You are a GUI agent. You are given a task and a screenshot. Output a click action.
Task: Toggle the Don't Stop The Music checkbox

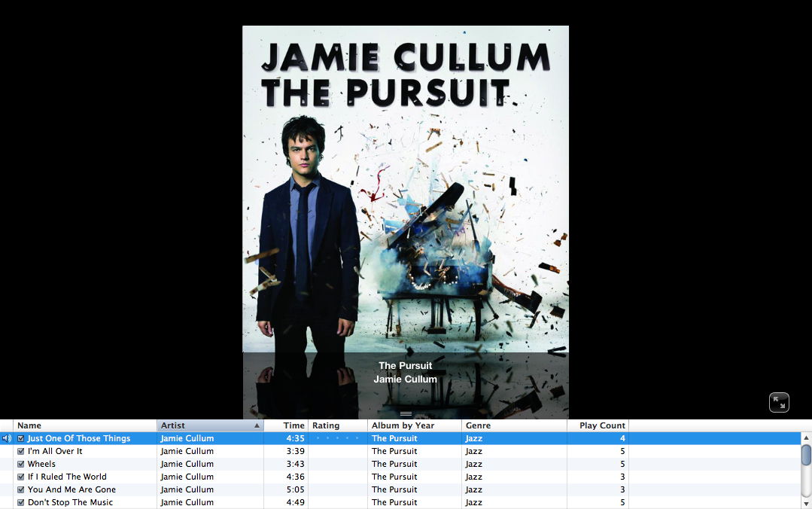click(x=21, y=502)
